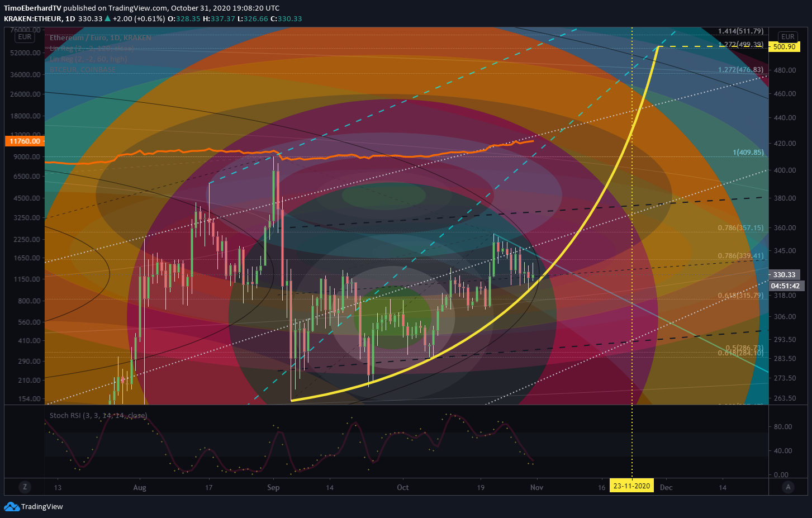Click the 154.00 tick on the left price scale
The width and height of the screenshot is (812, 518).
(x=29, y=399)
